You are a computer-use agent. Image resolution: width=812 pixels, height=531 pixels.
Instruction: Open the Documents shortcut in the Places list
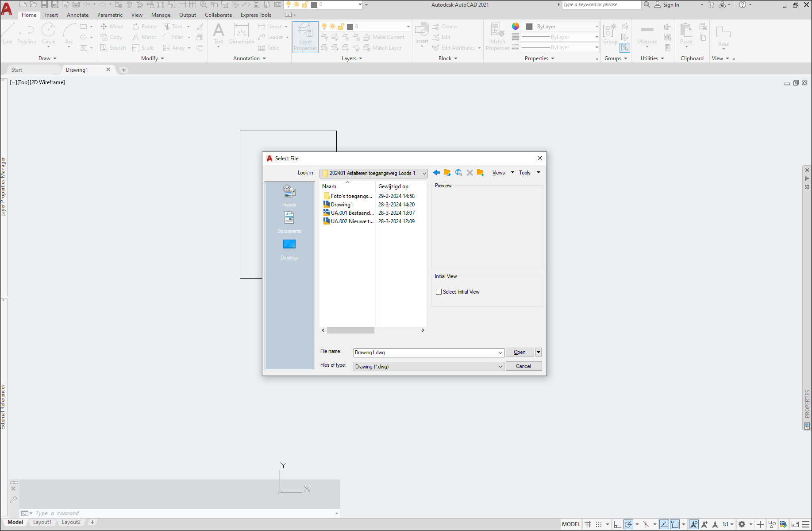tap(289, 222)
